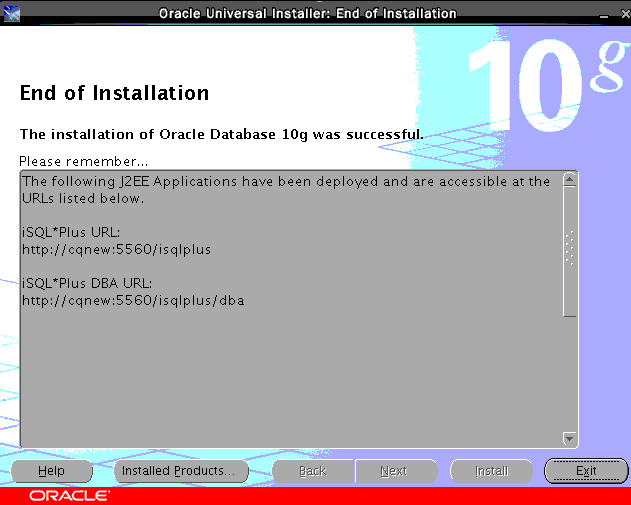Click scrollbar down arrow in message box
The height and width of the screenshot is (505, 631).
(x=569, y=438)
